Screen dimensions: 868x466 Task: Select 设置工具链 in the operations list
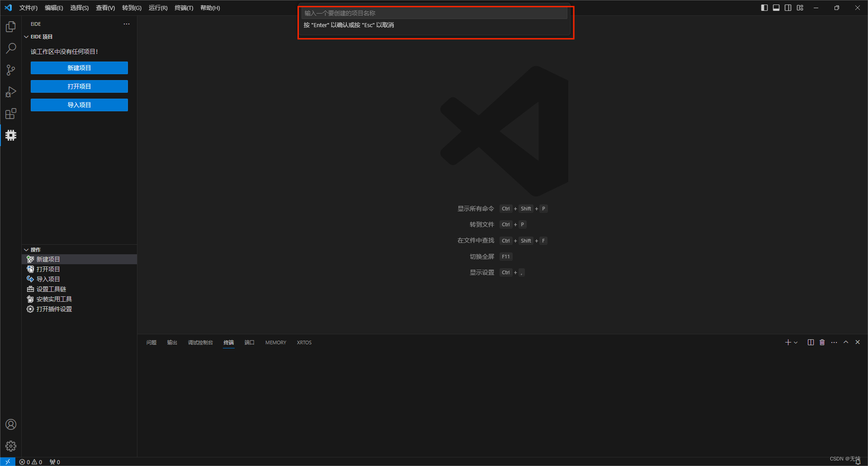click(79, 289)
